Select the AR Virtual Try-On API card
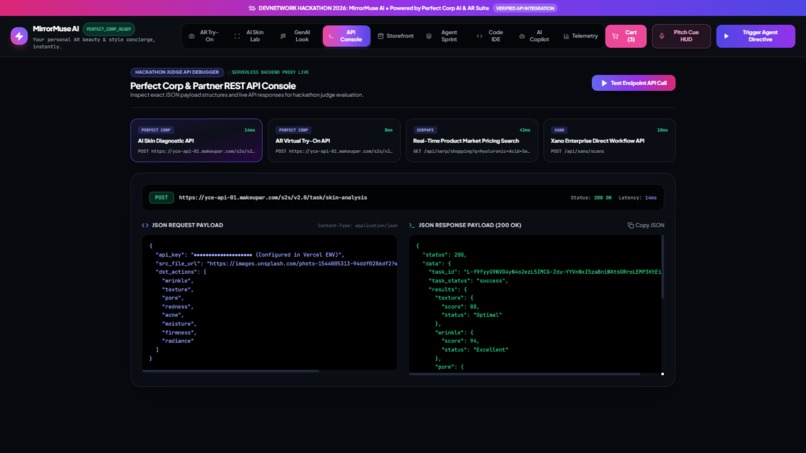Image resolution: width=806 pixels, height=453 pixels. click(x=334, y=140)
